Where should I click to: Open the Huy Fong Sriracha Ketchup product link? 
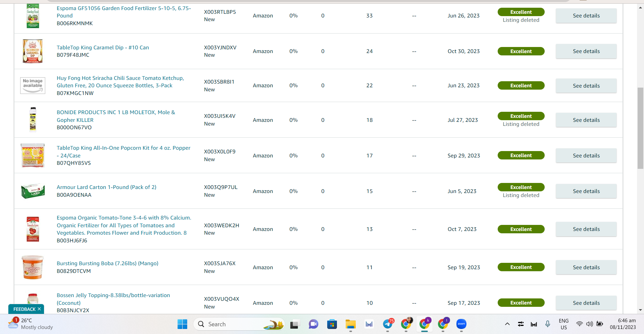coord(120,82)
